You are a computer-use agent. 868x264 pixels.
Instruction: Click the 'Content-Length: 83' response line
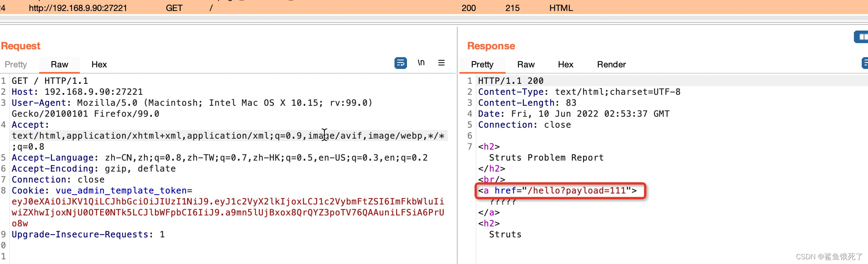click(527, 103)
